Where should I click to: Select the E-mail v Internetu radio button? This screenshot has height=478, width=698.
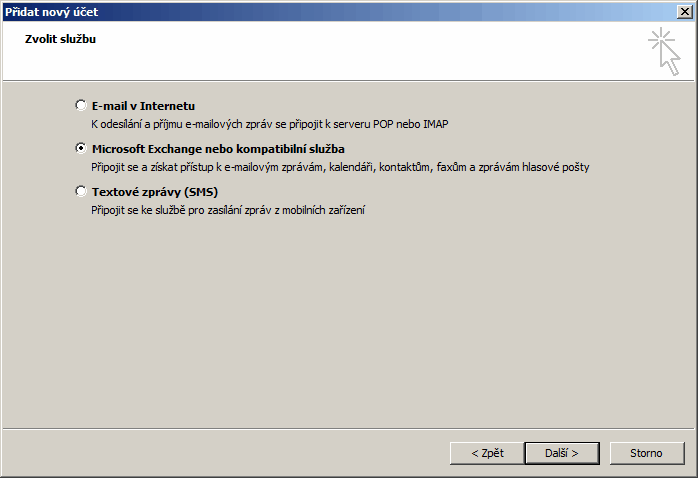tap(81, 105)
